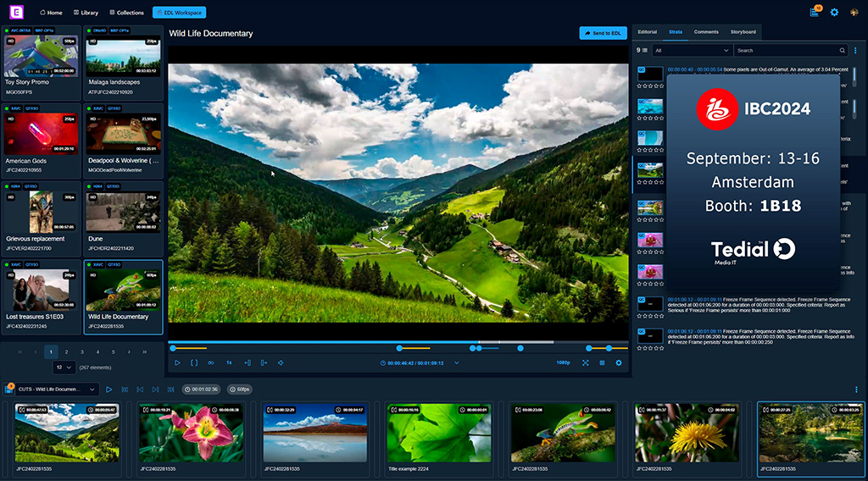This screenshot has height=481, width=868.
Task: Open Collections from top navigation
Action: click(126, 12)
